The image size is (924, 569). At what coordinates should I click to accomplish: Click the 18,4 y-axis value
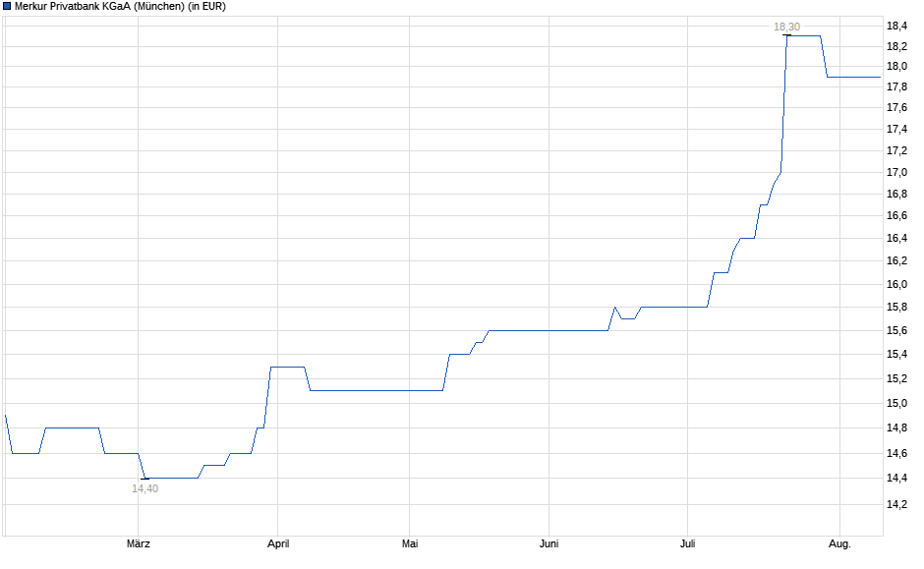point(896,26)
